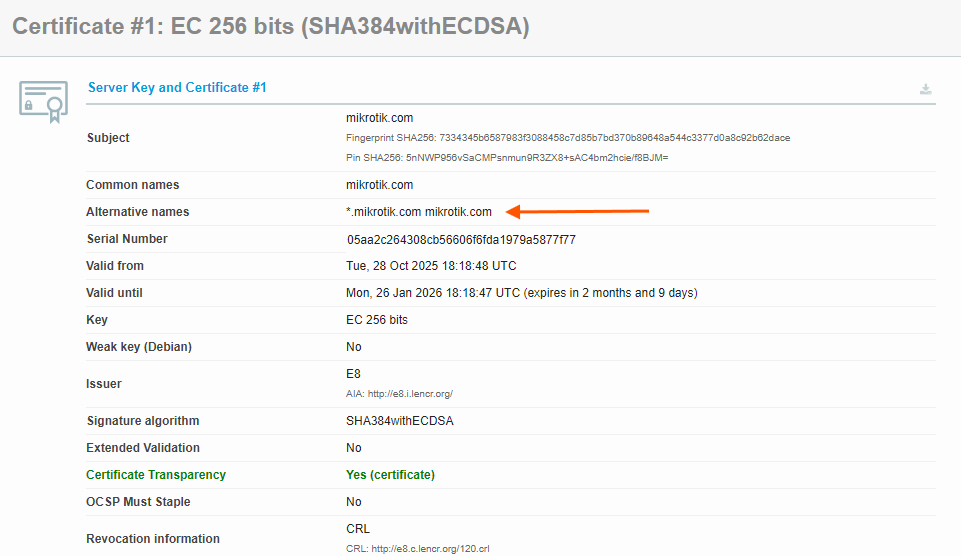Click the green Yes (certificate) value

point(390,475)
